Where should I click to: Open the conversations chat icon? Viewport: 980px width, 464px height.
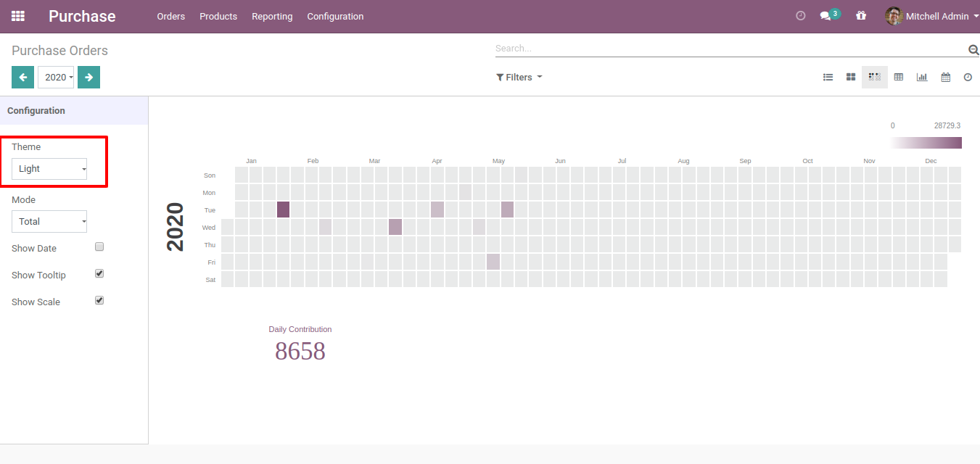pos(825,16)
